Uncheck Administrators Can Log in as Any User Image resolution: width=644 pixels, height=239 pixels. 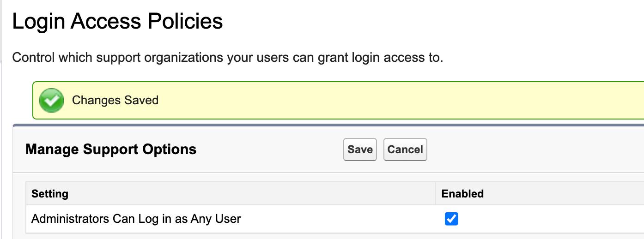point(451,219)
